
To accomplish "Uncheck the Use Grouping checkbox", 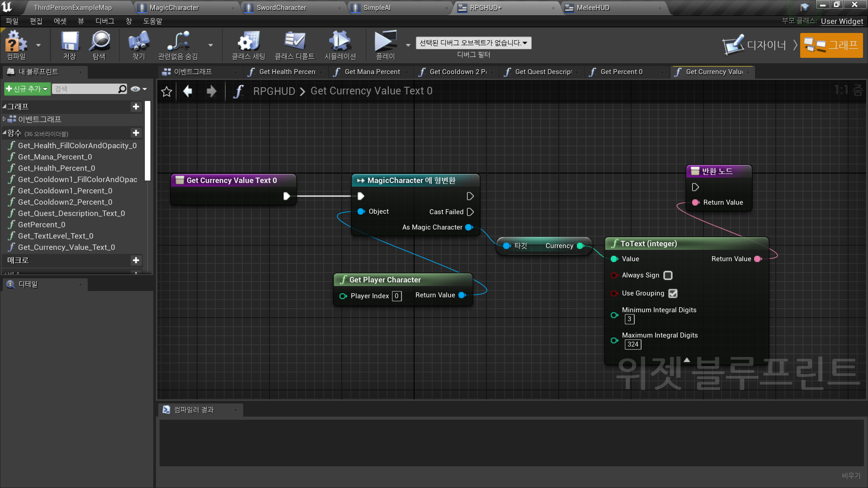I will [x=673, y=293].
